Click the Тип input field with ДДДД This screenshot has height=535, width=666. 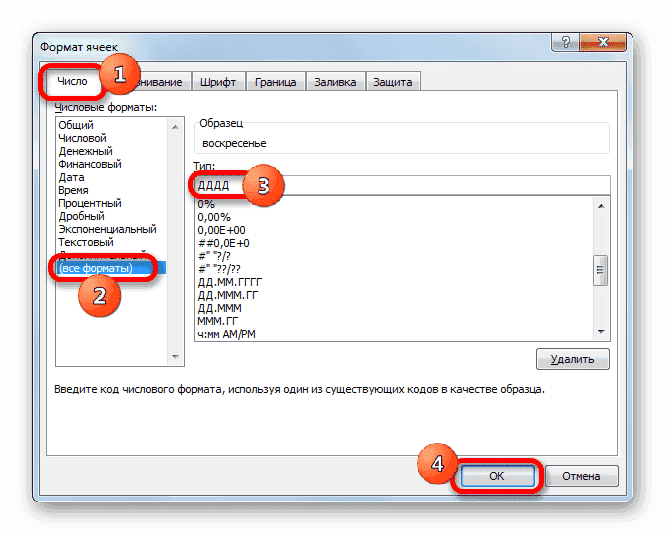tap(402, 186)
